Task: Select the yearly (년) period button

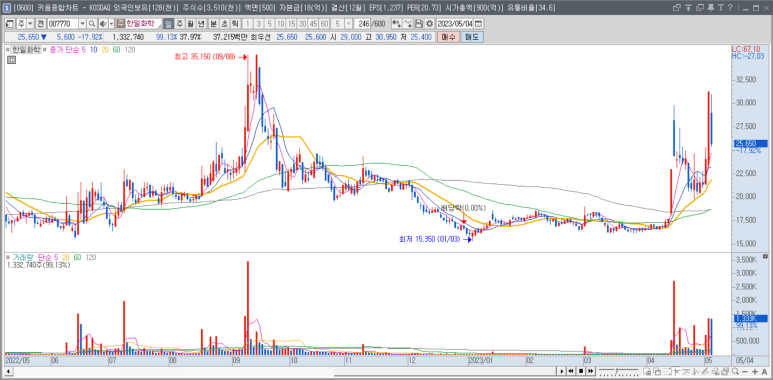Action: 202,24
